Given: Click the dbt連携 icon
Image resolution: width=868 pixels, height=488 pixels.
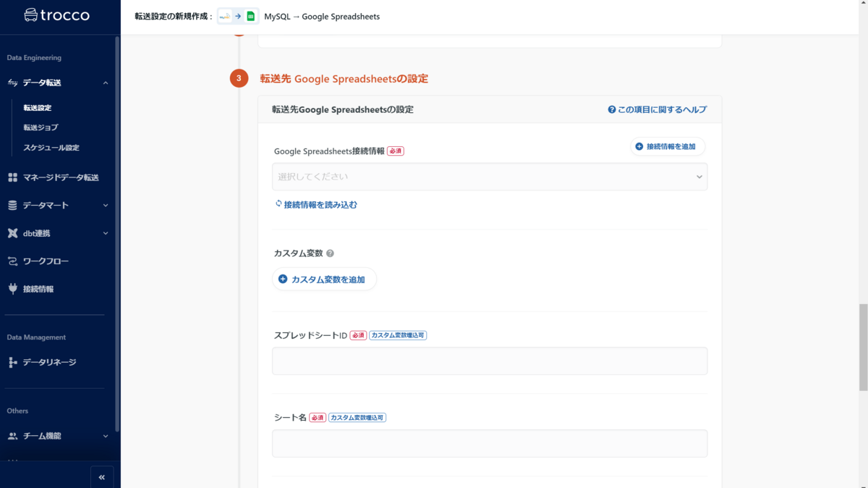Looking at the screenshot, I should [12, 233].
